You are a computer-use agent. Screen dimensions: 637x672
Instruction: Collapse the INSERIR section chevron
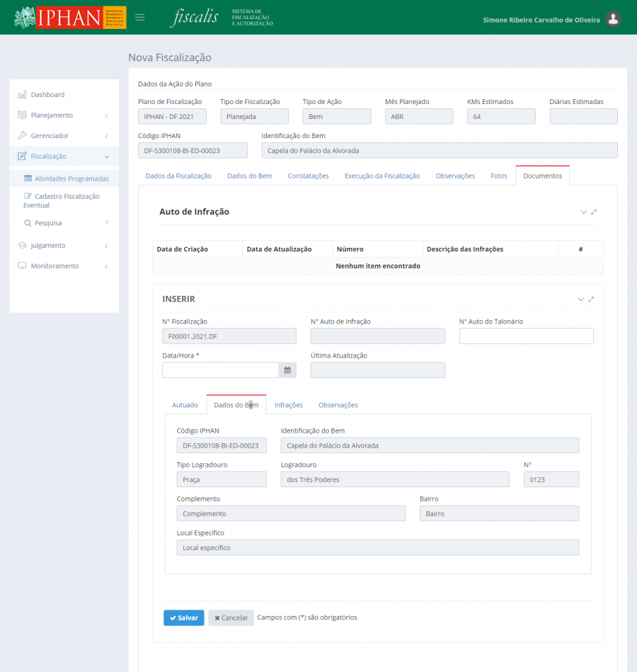pos(581,300)
